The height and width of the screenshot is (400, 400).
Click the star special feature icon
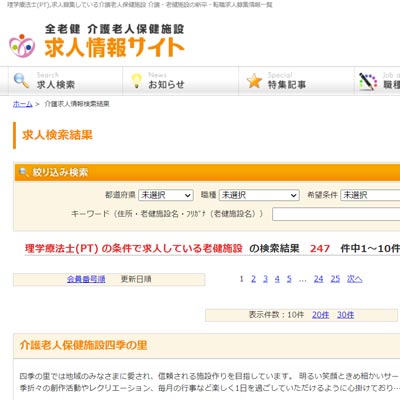click(x=254, y=81)
